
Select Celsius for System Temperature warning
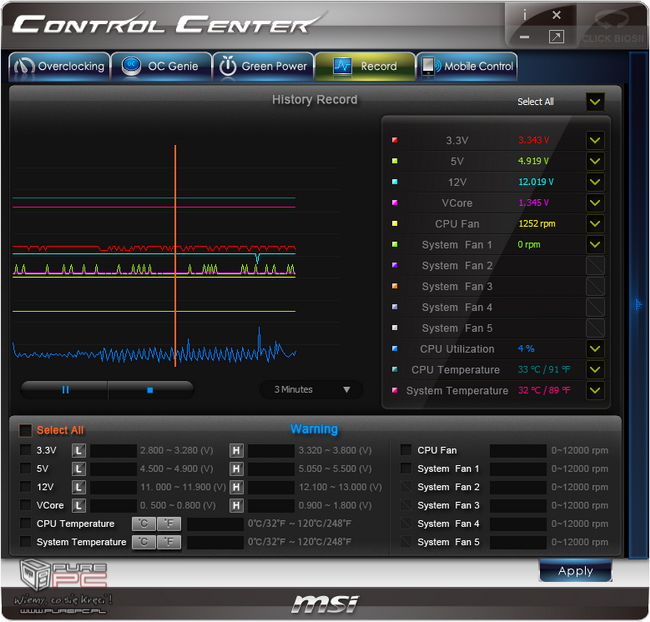(x=144, y=542)
